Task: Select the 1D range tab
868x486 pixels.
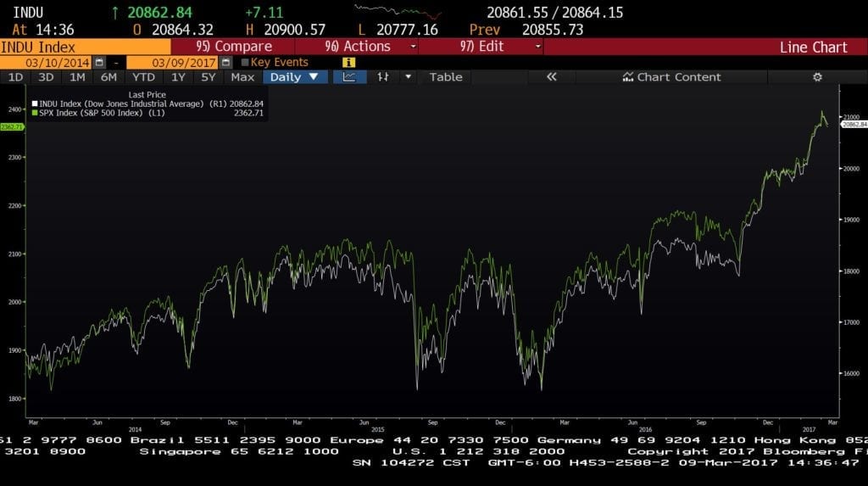Action: [x=15, y=77]
